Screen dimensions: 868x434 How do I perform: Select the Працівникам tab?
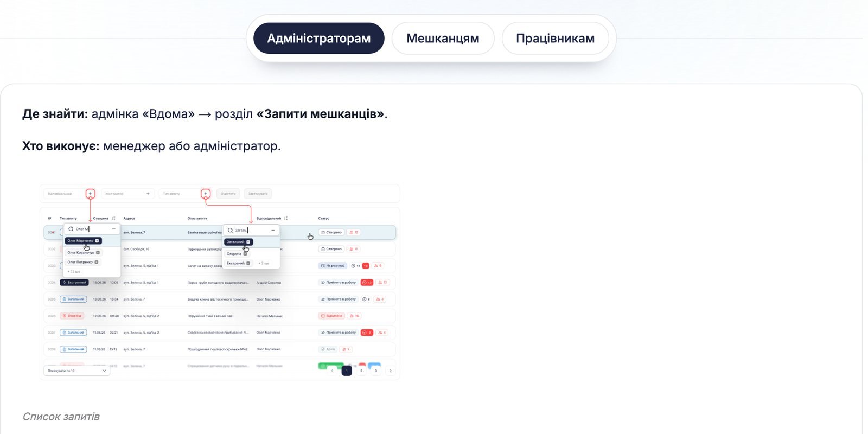point(555,39)
